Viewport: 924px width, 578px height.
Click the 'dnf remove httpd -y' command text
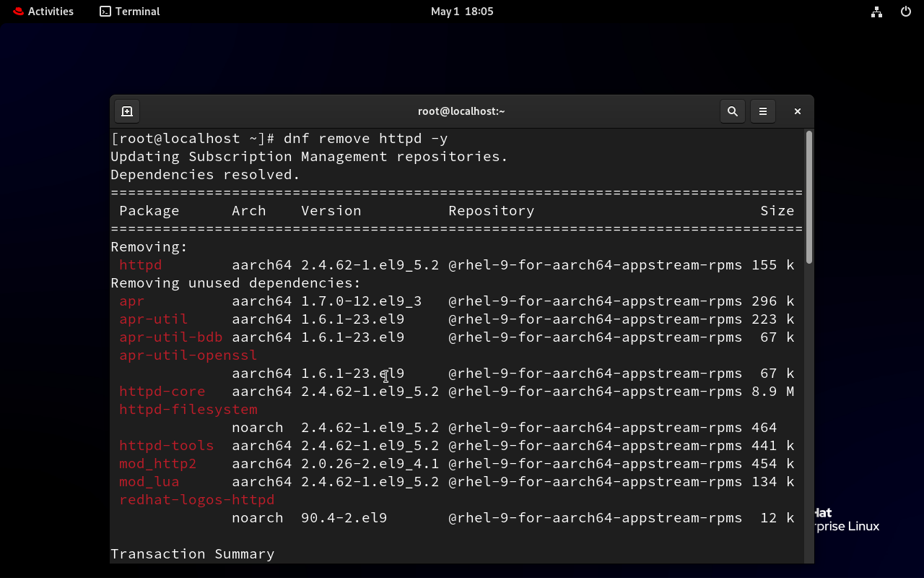366,139
